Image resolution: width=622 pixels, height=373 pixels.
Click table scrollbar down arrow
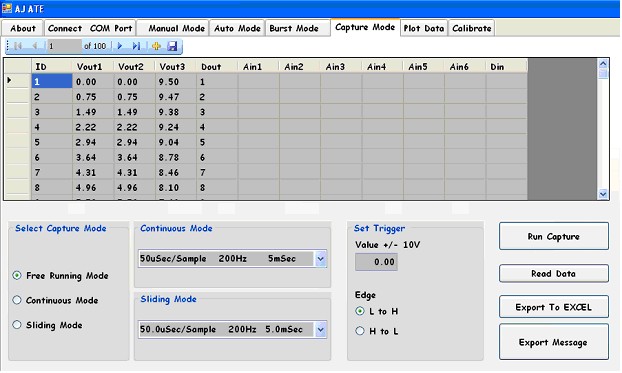[x=603, y=194]
